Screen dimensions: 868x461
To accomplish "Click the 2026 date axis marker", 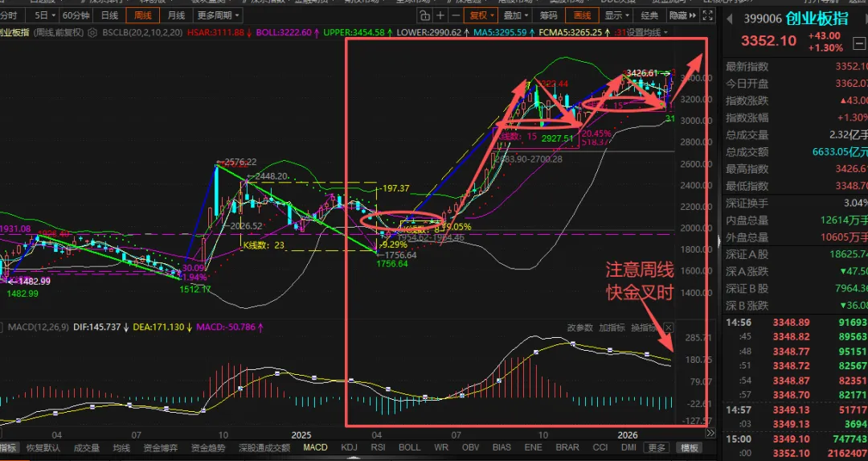I will [627, 435].
